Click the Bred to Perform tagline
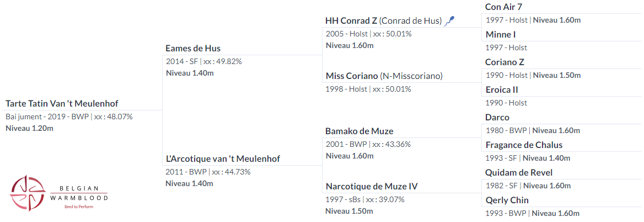Screen dimensions: 644x222 coord(79,207)
